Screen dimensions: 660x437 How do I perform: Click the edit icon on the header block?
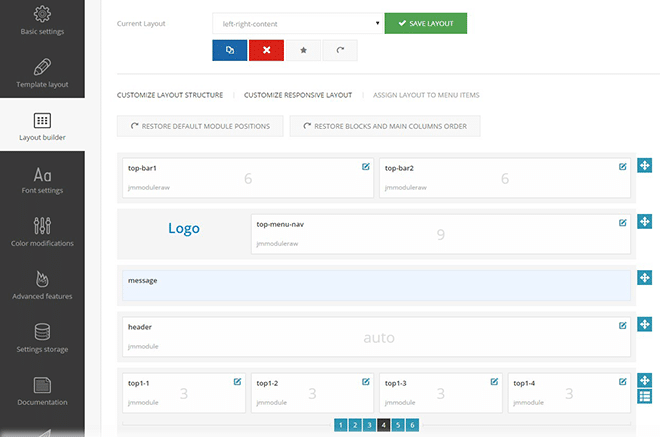coord(623,325)
